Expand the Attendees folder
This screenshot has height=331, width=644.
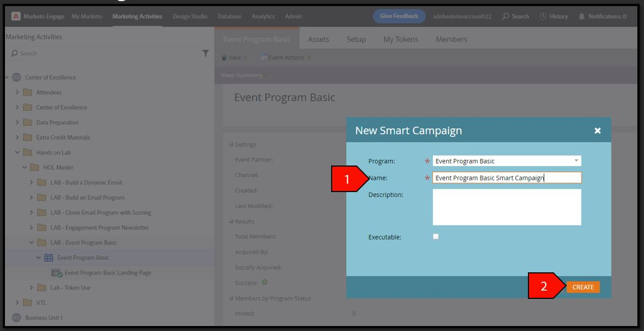17,92
